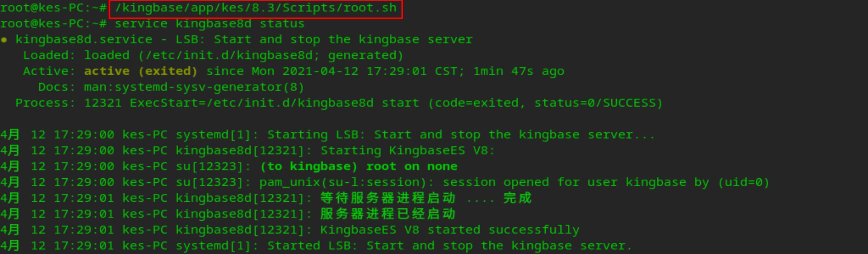Click 'KingbaseES V8 started successfully' message

[x=450, y=230]
